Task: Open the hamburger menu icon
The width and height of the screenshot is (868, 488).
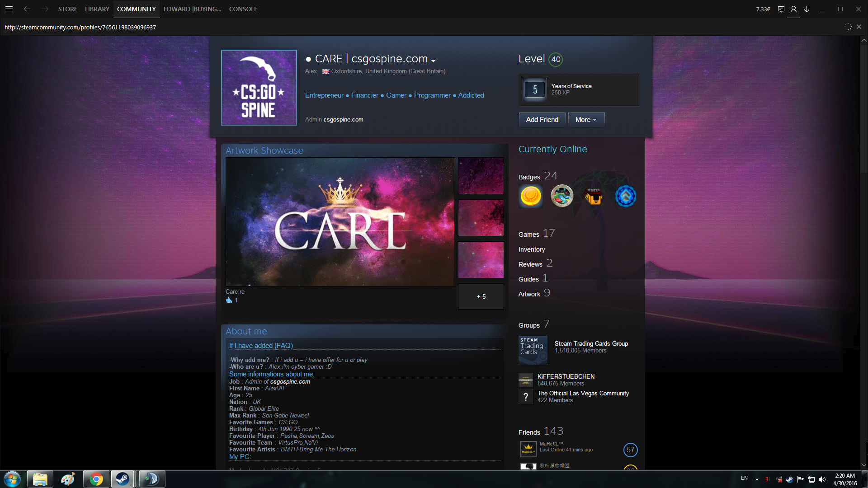Action: point(9,9)
